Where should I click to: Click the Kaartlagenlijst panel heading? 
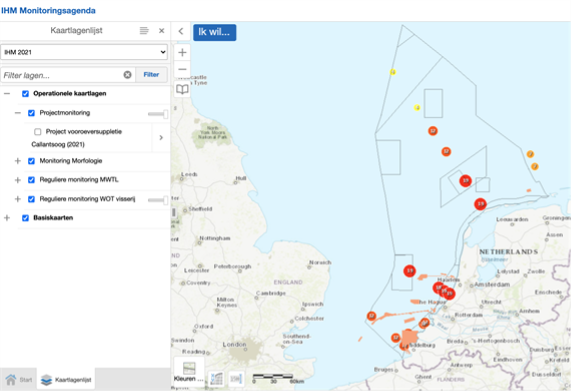click(x=76, y=31)
